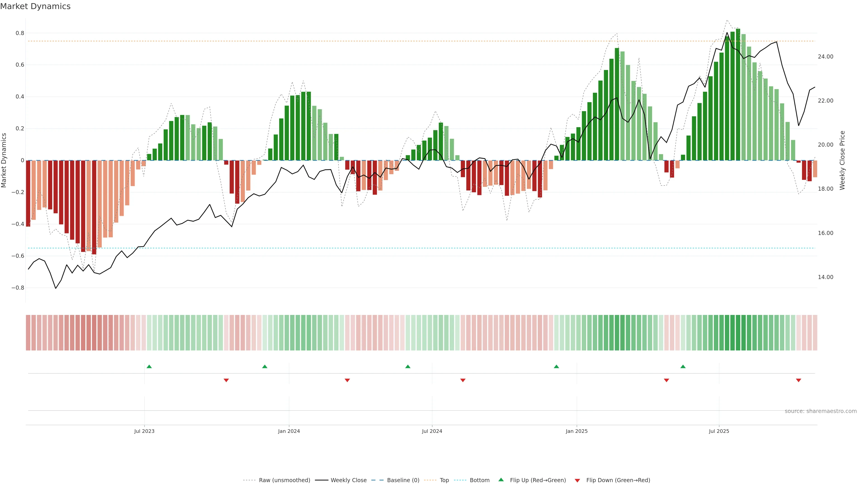
Task: Toggle the Baseline (0) legend entry
Action: coord(403,480)
